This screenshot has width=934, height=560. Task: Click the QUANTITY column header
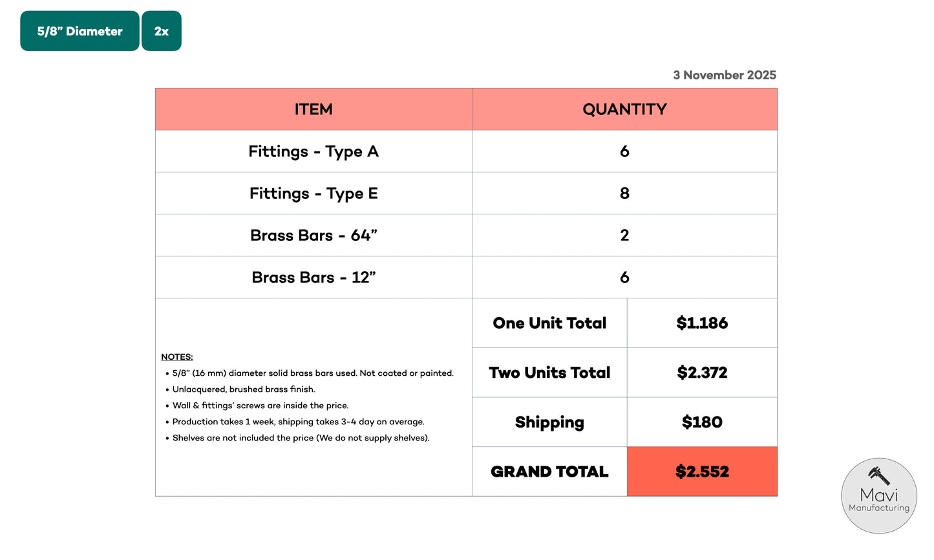624,109
